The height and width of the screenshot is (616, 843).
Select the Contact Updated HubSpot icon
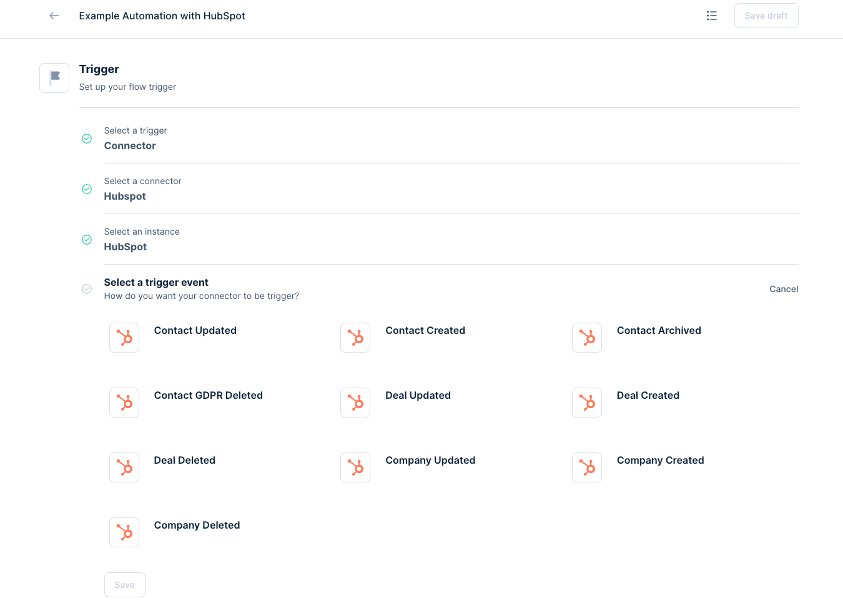point(124,338)
